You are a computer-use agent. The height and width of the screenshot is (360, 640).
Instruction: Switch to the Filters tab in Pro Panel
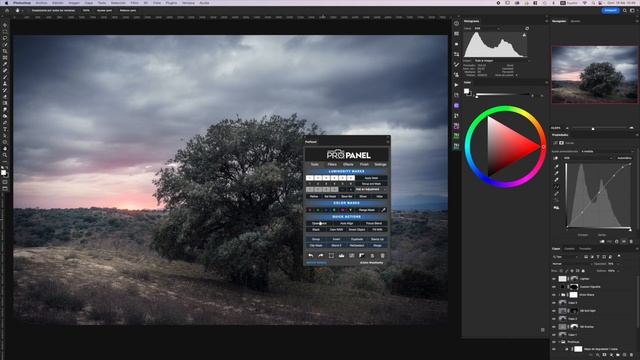point(332,164)
